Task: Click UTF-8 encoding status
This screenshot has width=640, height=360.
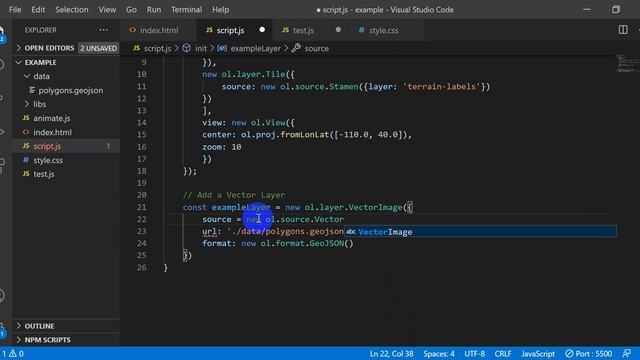Action: (x=474, y=353)
